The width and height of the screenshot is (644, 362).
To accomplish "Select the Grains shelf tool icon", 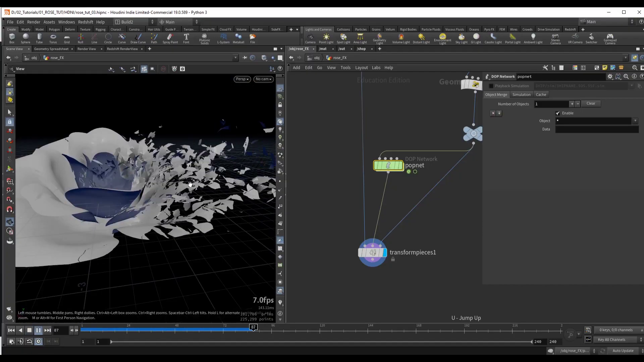I will pyautogui.click(x=376, y=29).
